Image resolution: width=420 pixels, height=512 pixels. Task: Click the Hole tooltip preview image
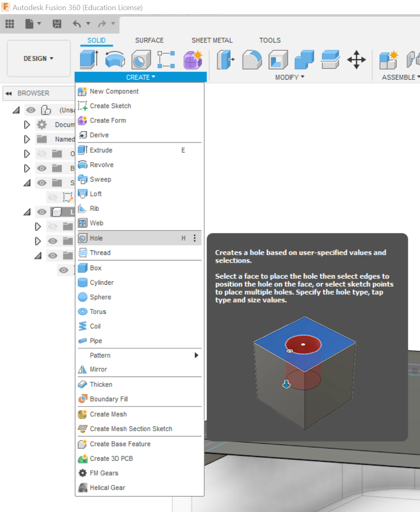pyautogui.click(x=305, y=373)
